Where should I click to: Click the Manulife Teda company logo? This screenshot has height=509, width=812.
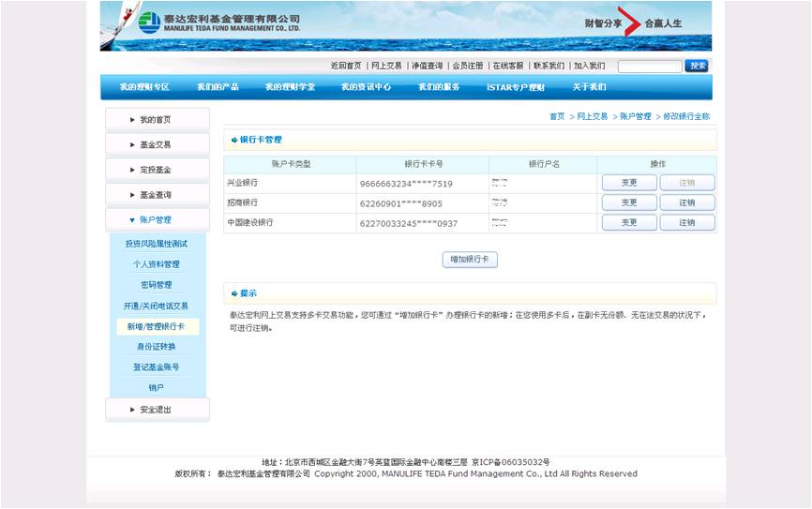tap(219, 22)
